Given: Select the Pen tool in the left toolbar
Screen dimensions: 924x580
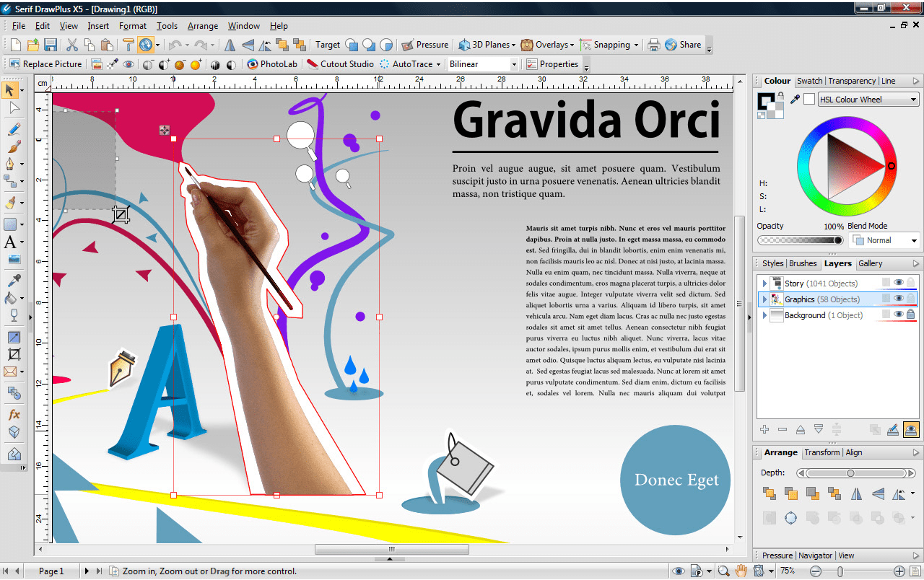Looking at the screenshot, I should pos(10,164).
